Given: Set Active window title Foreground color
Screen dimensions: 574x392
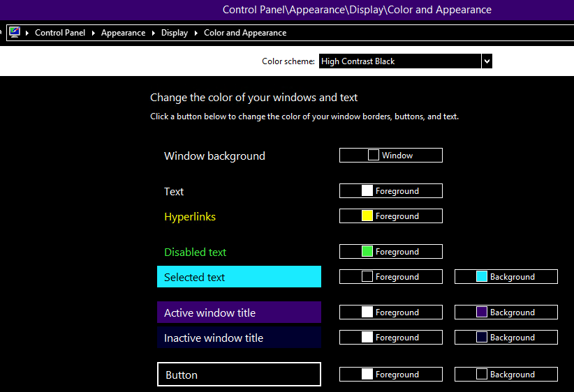Looking at the screenshot, I should click(391, 312).
